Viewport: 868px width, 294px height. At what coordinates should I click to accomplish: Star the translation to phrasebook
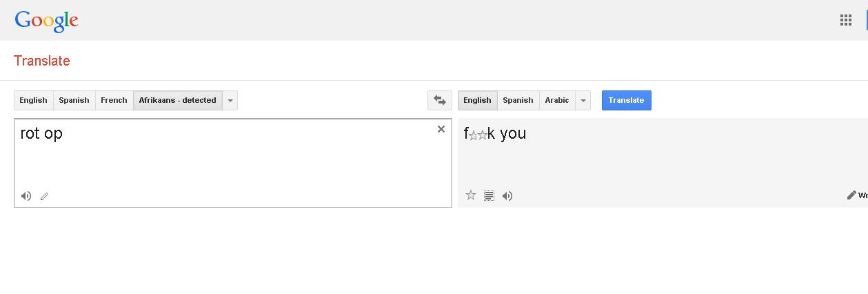[x=471, y=195]
